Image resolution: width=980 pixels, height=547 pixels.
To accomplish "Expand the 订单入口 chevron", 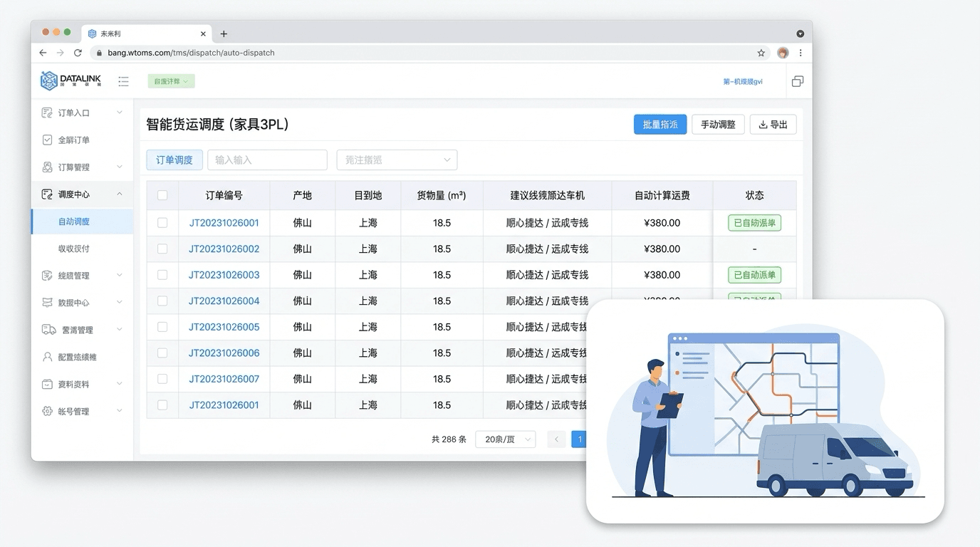I will [120, 113].
